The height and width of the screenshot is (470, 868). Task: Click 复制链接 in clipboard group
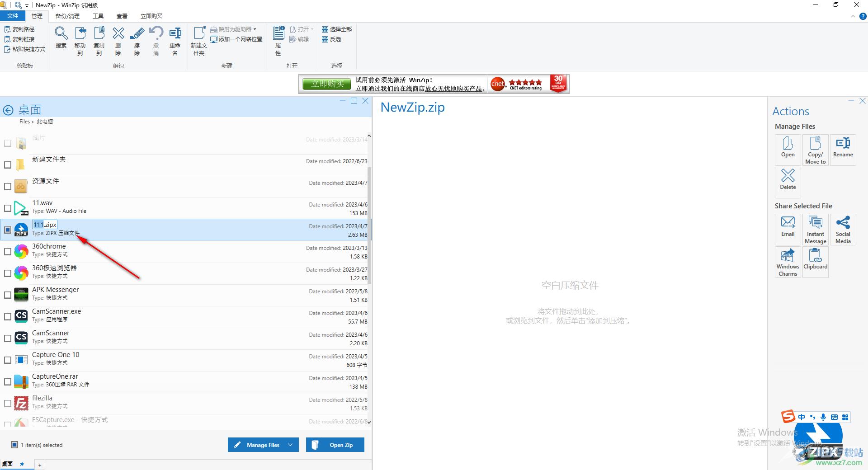(19, 39)
